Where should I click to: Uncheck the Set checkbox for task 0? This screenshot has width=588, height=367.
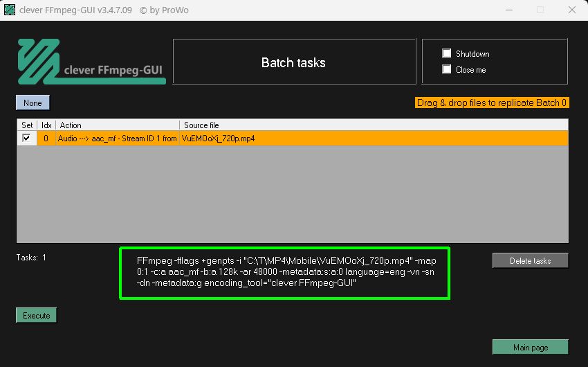pyautogui.click(x=26, y=138)
